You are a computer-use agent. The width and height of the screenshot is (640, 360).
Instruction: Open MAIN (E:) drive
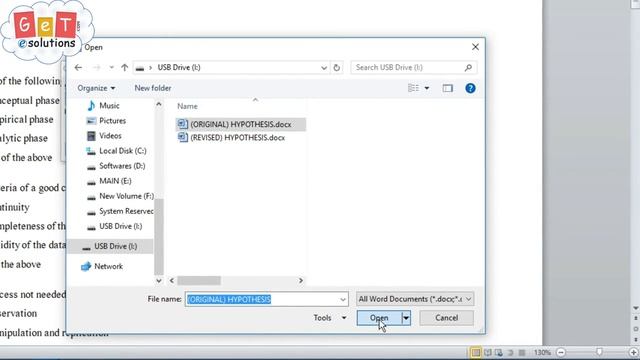click(x=115, y=181)
